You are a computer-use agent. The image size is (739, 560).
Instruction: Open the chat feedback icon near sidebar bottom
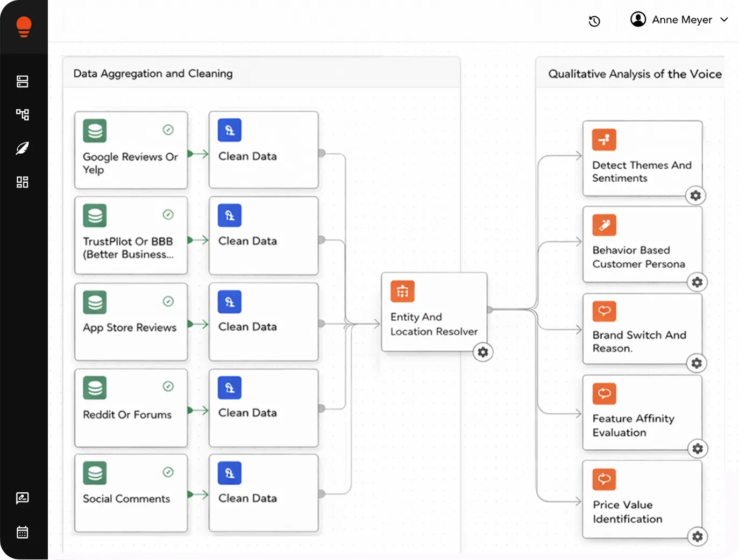click(x=22, y=498)
